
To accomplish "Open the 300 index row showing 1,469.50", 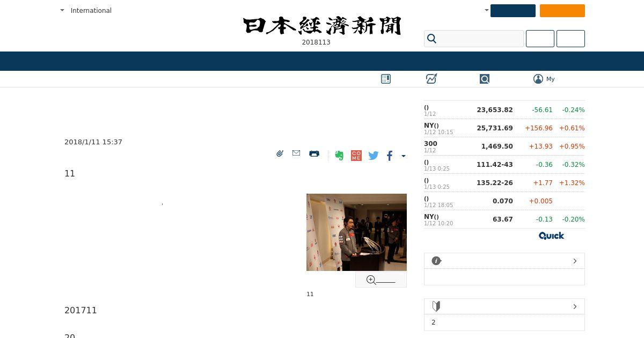I will 504,146.
